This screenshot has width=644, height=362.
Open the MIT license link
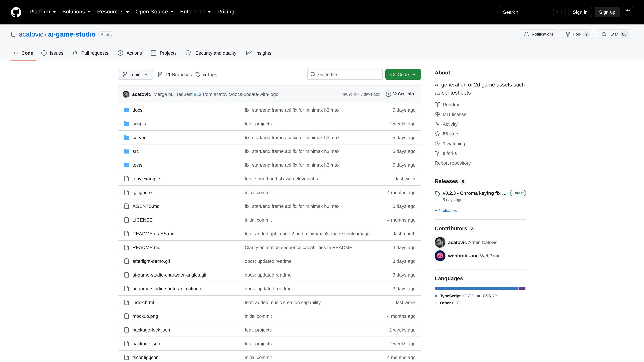pyautogui.click(x=450, y=114)
